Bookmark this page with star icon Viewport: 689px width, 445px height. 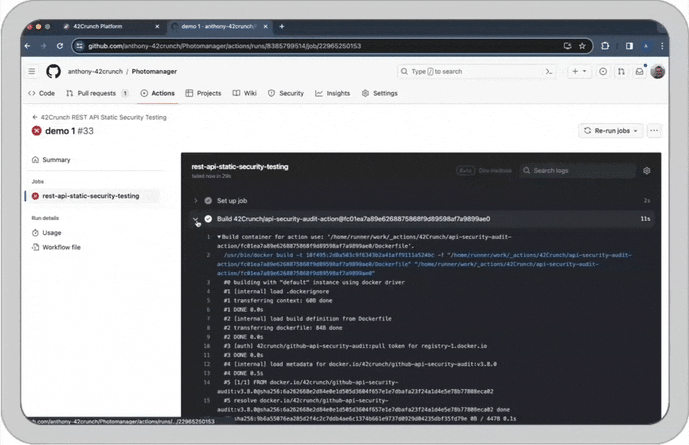pyautogui.click(x=582, y=46)
